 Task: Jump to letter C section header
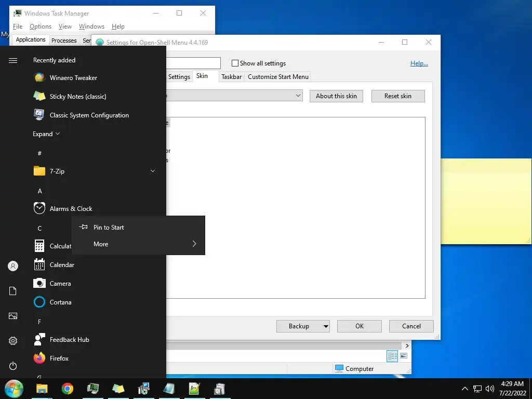(x=39, y=229)
